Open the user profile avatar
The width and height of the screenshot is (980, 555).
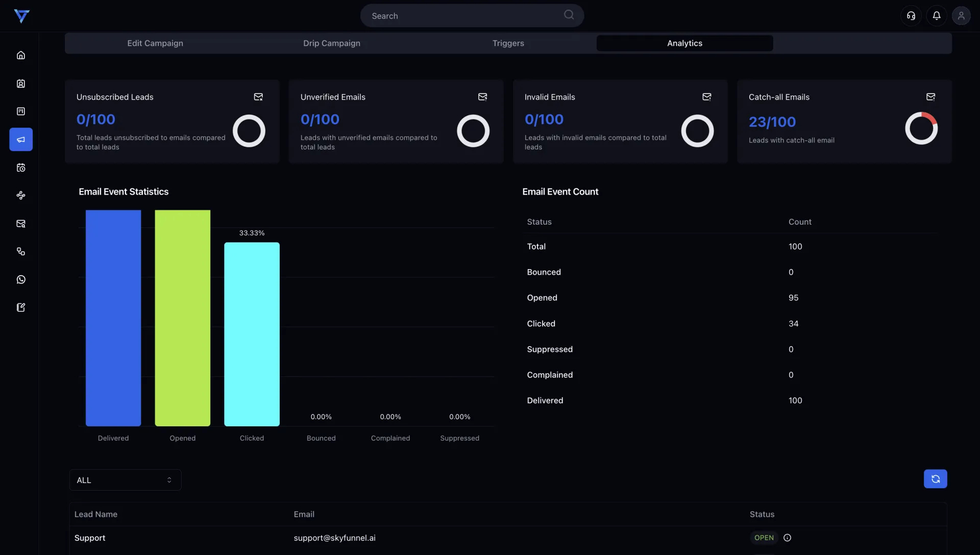tap(961, 16)
